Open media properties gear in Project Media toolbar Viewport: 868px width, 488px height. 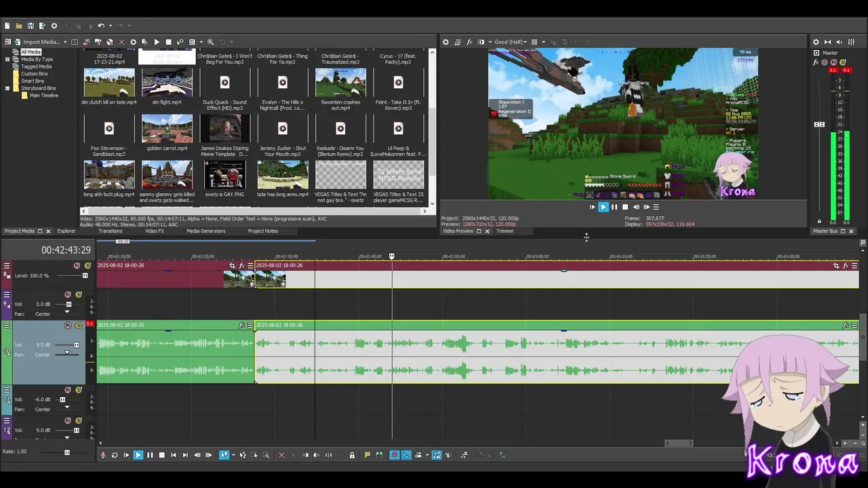tap(133, 42)
